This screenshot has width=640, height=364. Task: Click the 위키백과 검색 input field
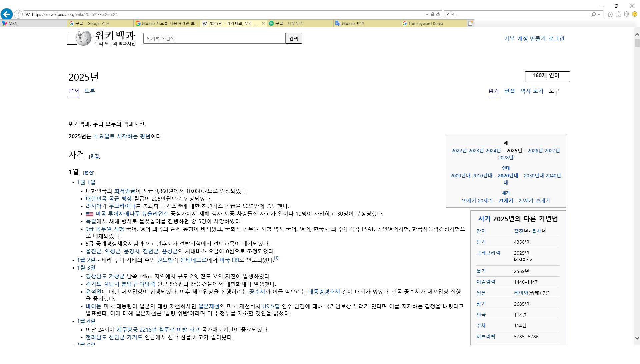tap(214, 38)
